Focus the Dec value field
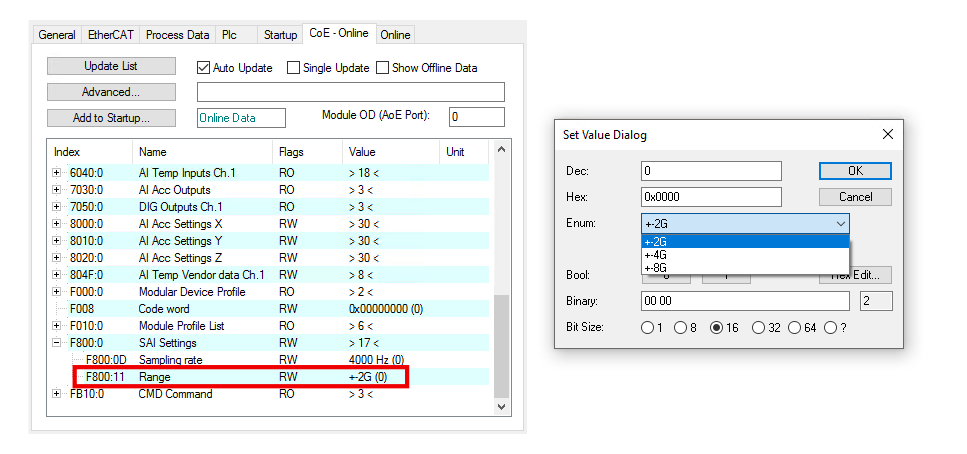This screenshot has height=454, width=967. pos(711,171)
